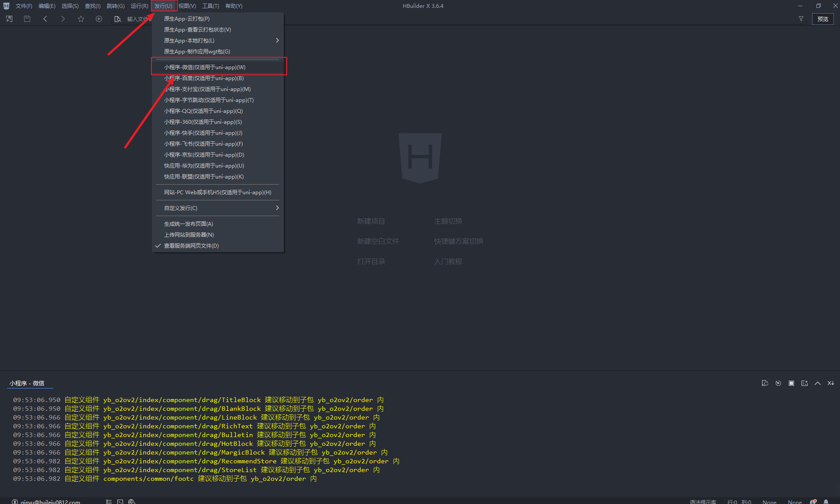Click the stop square icon in console

(x=791, y=383)
